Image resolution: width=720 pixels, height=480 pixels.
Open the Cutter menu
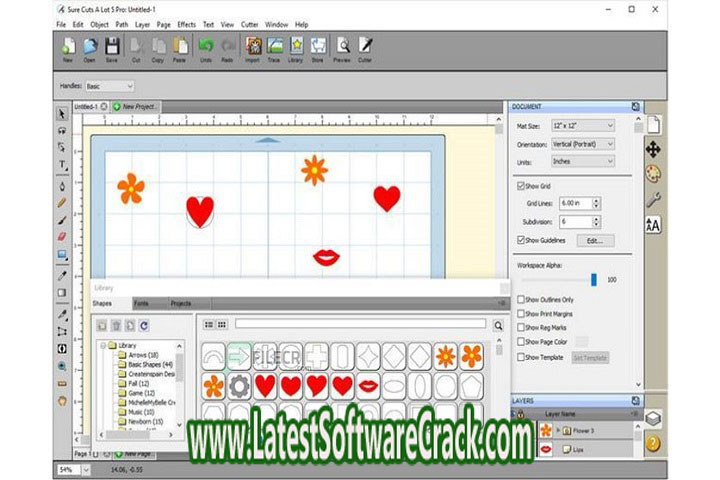pos(249,24)
